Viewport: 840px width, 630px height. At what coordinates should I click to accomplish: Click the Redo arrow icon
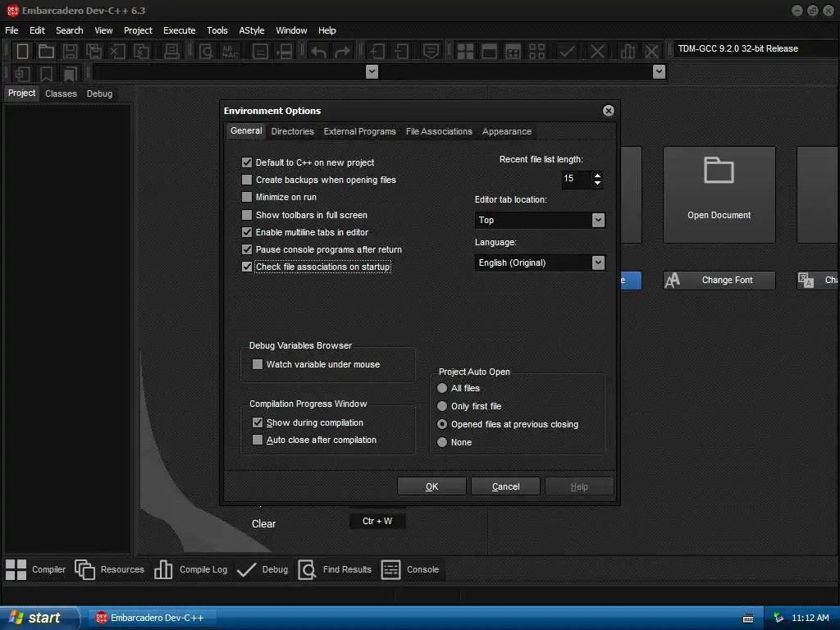(342, 52)
